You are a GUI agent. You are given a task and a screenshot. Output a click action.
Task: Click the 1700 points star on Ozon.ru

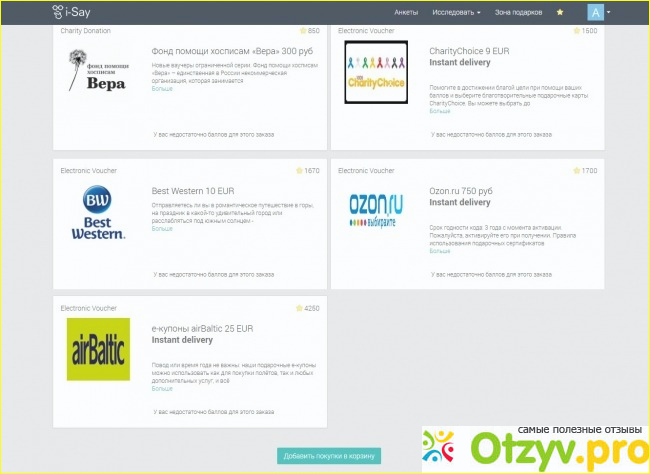(x=575, y=171)
